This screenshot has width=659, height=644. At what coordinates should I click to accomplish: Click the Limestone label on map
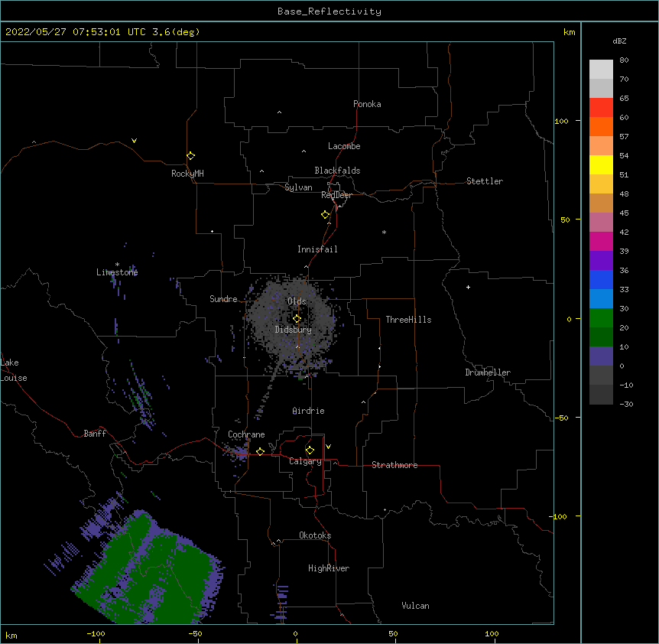[117, 272]
